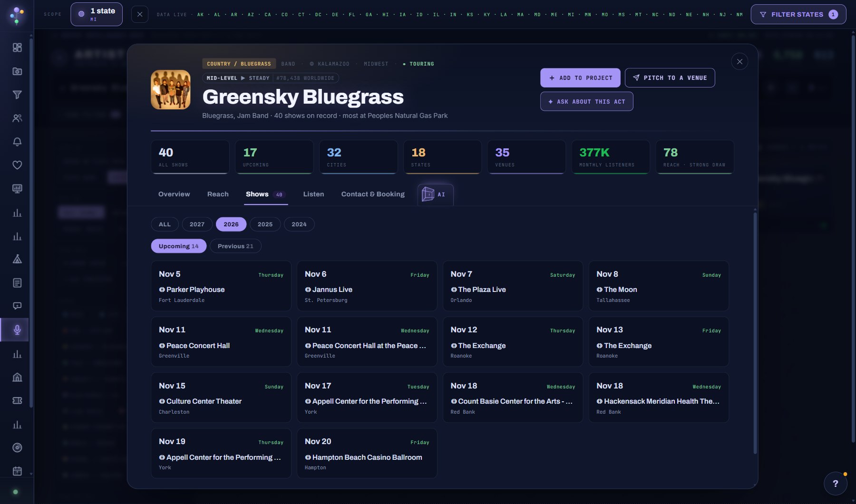Open the document list icon in sidebar

click(17, 283)
